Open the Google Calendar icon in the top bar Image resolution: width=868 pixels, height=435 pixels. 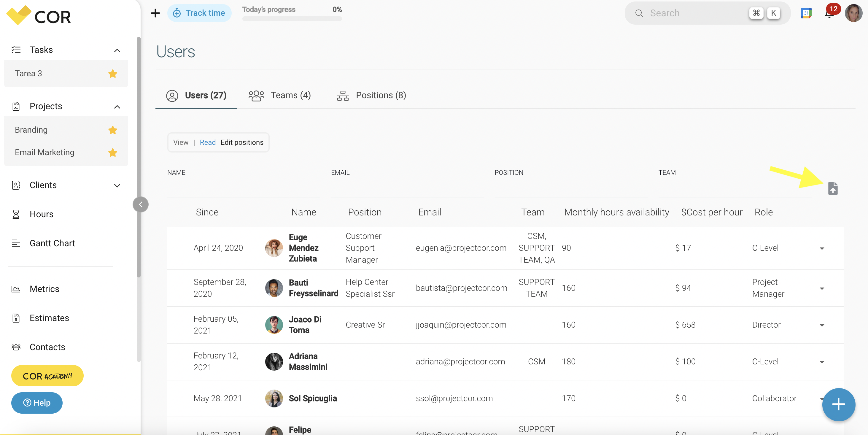[x=806, y=13]
